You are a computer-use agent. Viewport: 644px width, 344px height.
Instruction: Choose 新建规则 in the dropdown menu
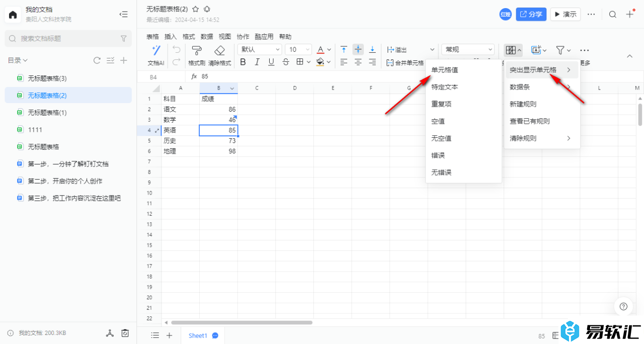542,104
